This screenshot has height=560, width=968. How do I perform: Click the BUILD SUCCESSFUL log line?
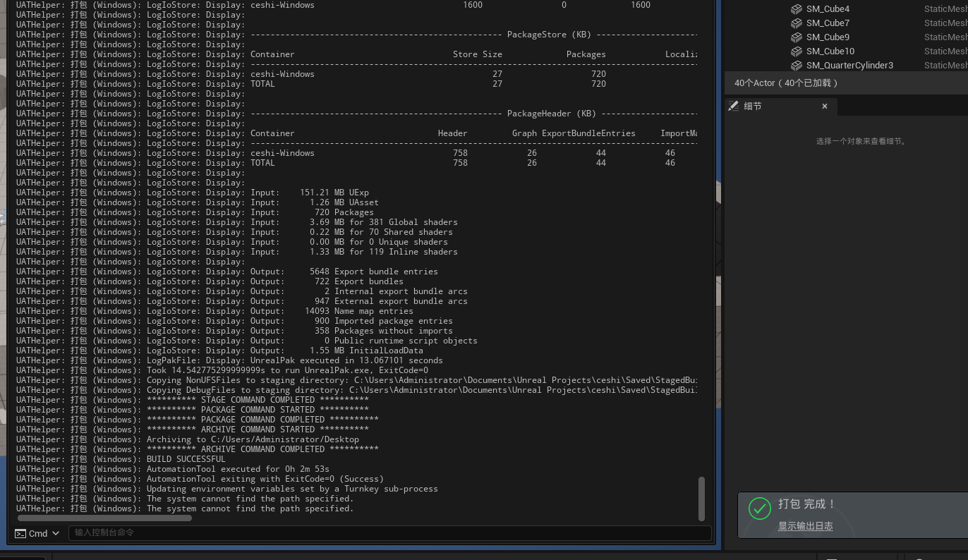[x=121, y=459]
